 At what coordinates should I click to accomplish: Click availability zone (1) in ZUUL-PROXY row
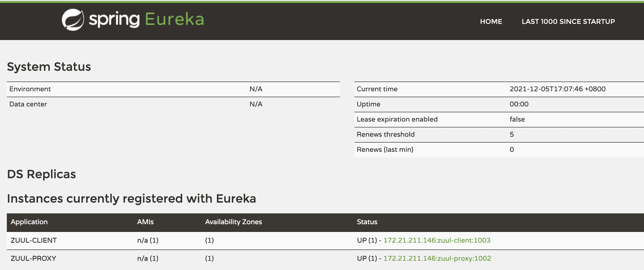point(209,259)
